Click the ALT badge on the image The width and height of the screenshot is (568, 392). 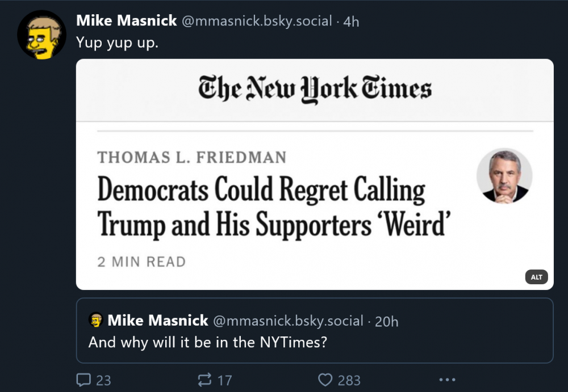(536, 277)
